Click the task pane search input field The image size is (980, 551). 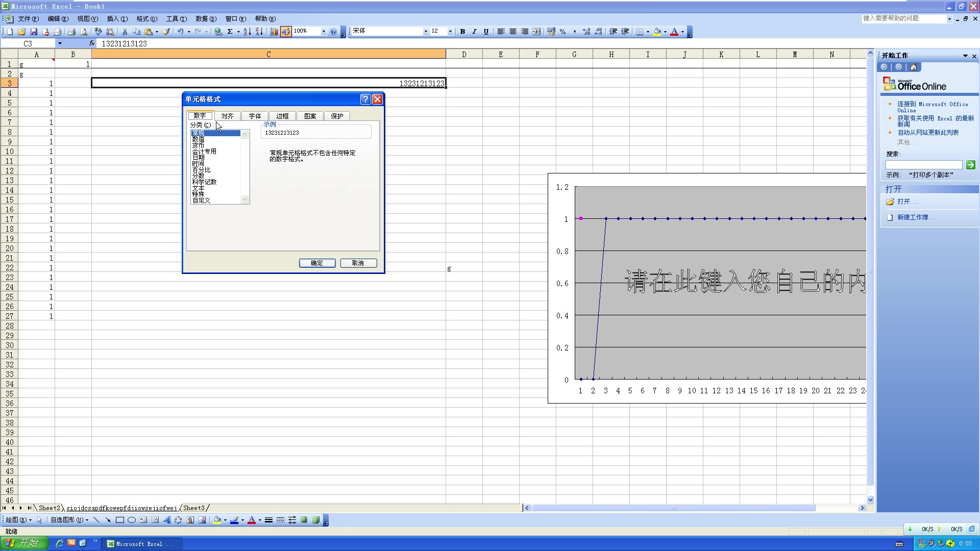[x=924, y=165]
